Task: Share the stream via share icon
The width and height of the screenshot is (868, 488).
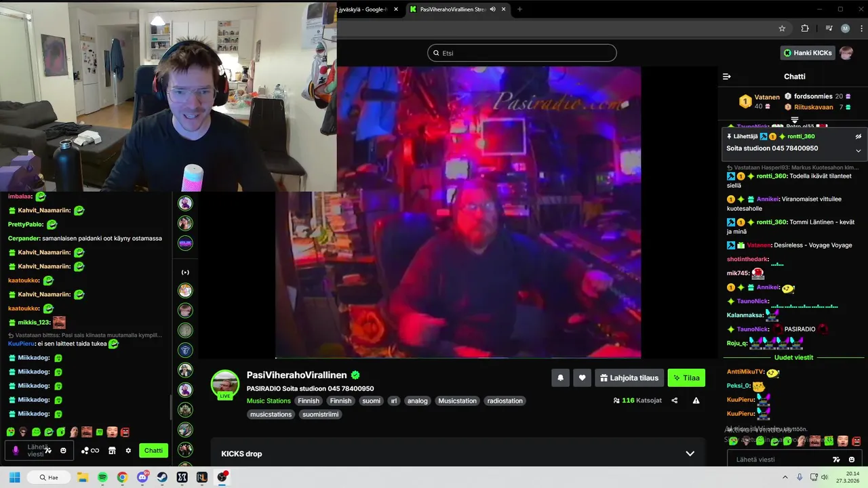Action: pos(674,401)
